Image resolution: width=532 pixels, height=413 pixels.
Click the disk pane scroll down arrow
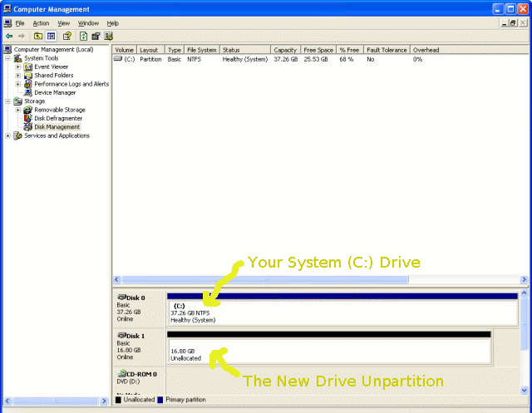coord(525,391)
